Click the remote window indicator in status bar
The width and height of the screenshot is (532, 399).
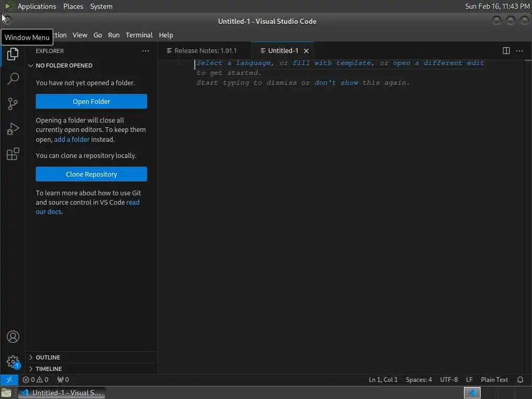pos(9,380)
